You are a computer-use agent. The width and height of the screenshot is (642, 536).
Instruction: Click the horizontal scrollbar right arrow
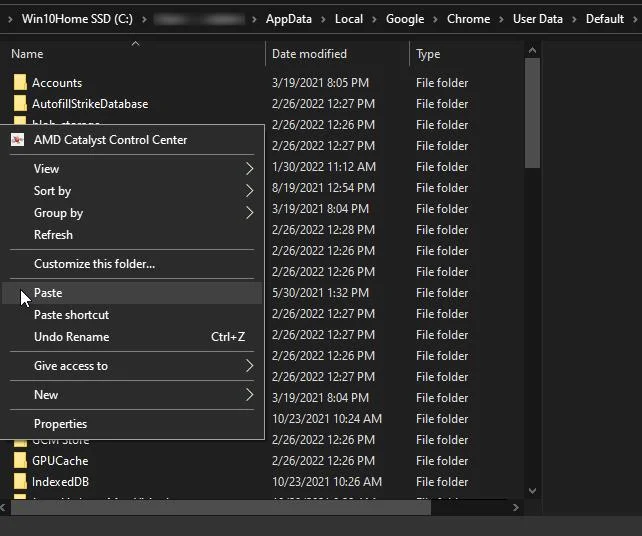pos(516,508)
